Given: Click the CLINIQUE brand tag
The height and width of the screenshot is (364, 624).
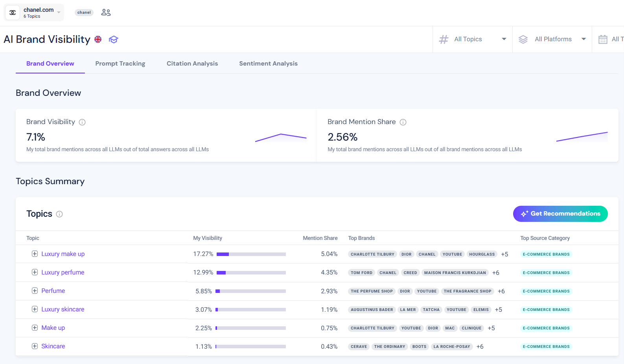Looking at the screenshot, I should (472, 328).
